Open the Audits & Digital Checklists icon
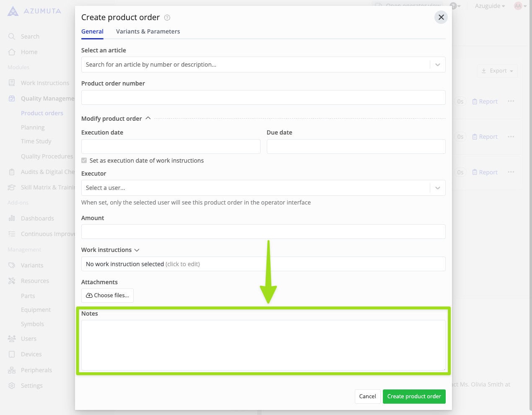Viewport: 532px width, 415px height. tap(11, 171)
